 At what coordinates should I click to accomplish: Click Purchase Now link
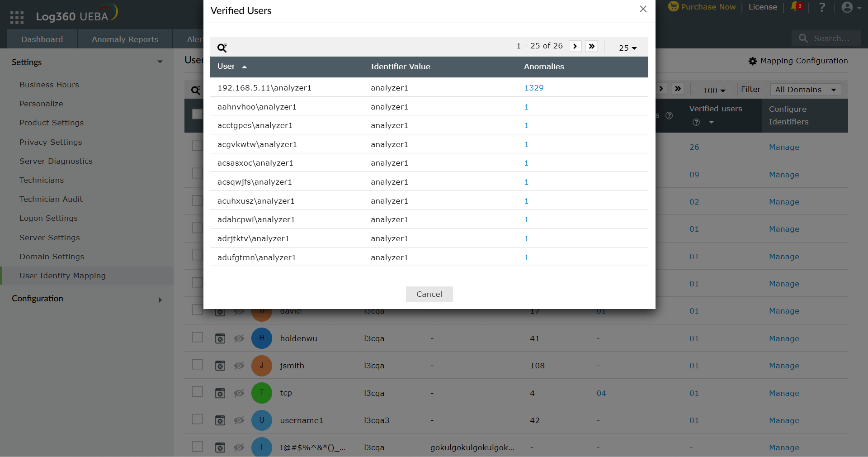[x=708, y=7]
